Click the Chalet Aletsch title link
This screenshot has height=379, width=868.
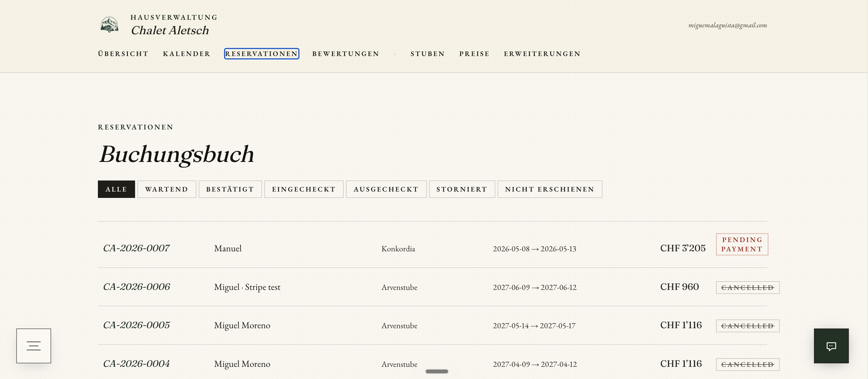170,30
